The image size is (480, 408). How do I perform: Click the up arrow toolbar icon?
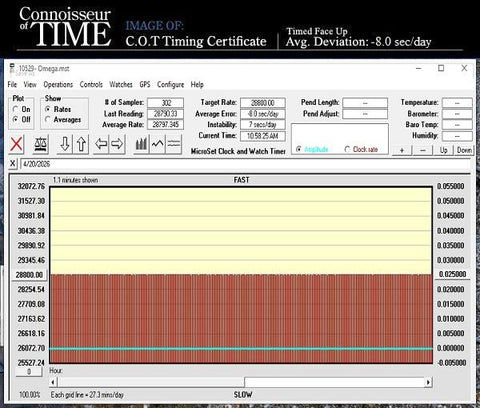(x=81, y=144)
